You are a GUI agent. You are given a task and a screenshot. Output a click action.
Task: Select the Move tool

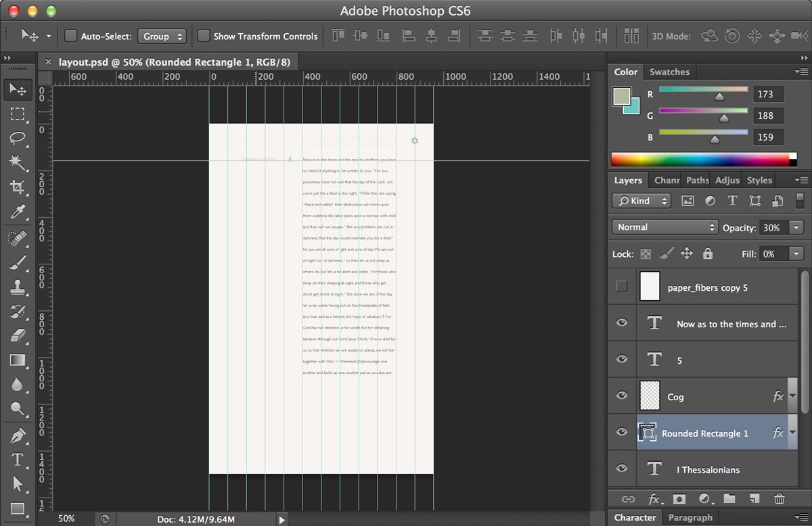[18, 89]
